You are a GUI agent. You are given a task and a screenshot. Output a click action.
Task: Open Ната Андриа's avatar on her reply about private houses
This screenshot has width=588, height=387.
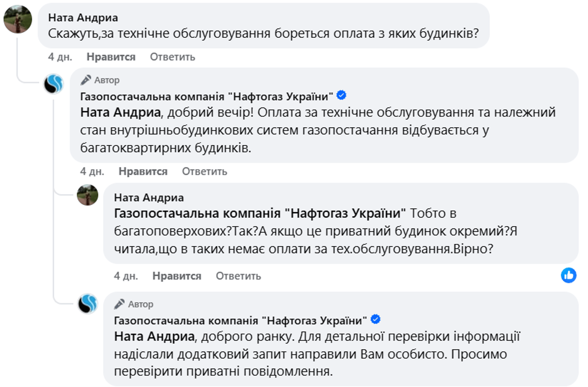tap(87, 195)
